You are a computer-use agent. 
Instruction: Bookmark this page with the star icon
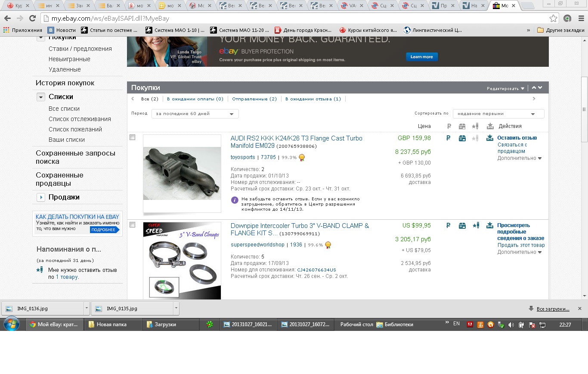[x=553, y=19]
